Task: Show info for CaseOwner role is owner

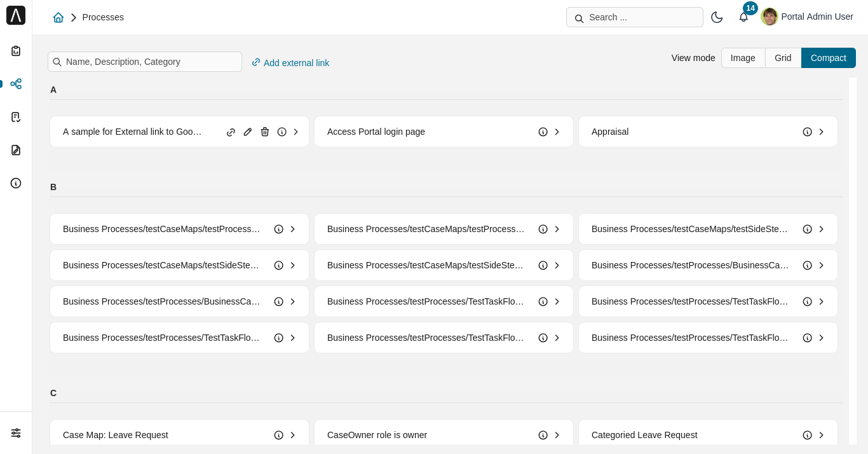Action: [x=543, y=435]
